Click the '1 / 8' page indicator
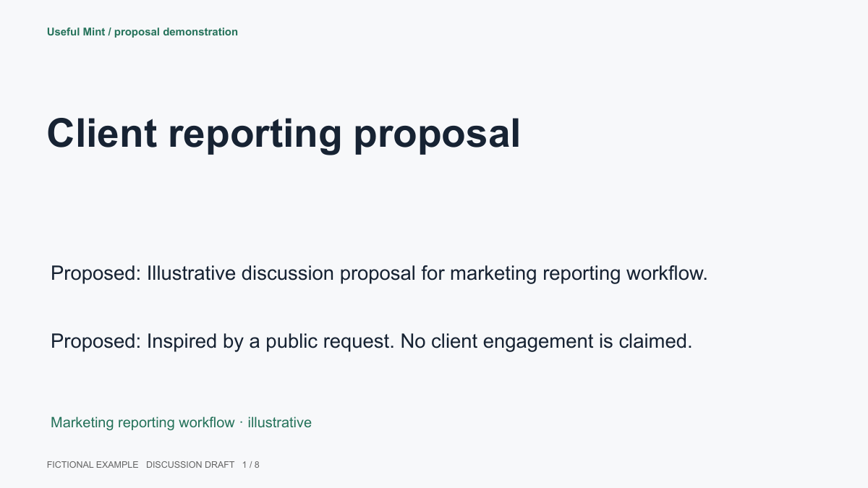Image resolution: width=868 pixels, height=488 pixels. (251, 465)
